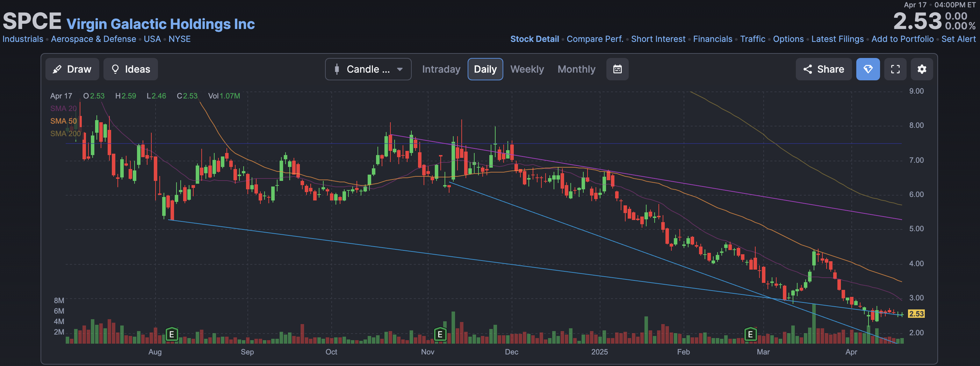The height and width of the screenshot is (366, 980).
Task: Click the Apr 17 date readout
Action: coord(61,96)
